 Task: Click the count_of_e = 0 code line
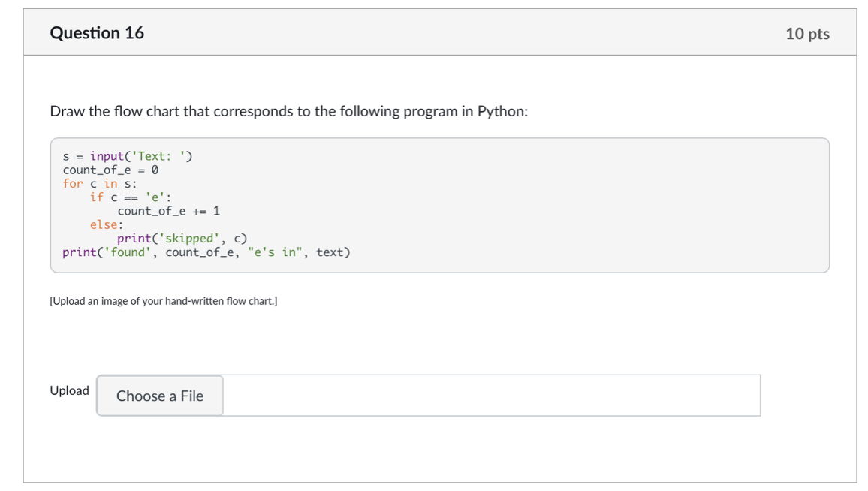tap(110, 170)
